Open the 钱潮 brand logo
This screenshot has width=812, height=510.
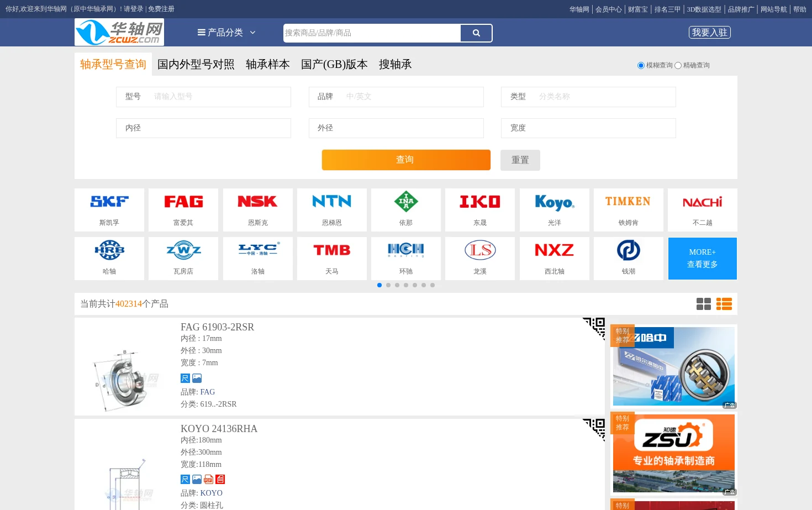[629, 250]
